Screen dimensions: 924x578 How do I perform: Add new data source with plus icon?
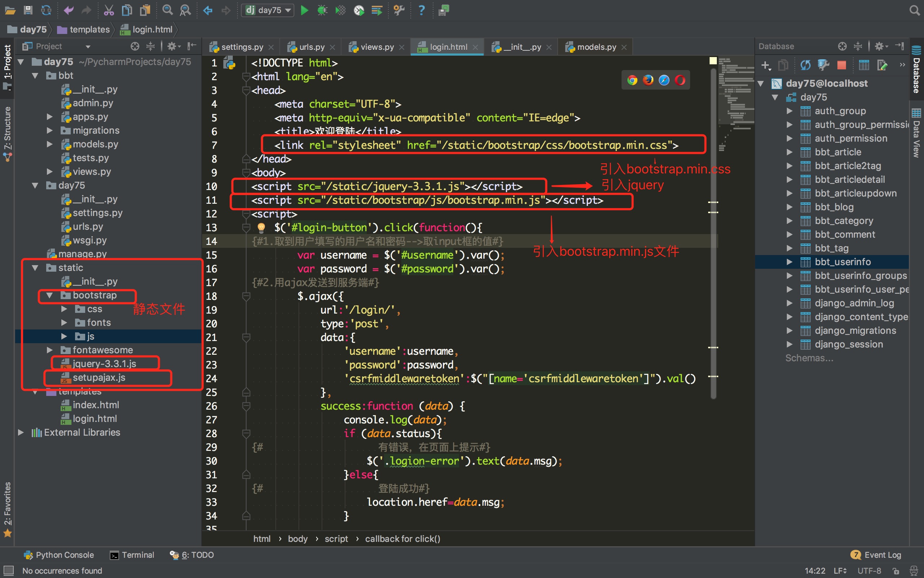click(766, 65)
